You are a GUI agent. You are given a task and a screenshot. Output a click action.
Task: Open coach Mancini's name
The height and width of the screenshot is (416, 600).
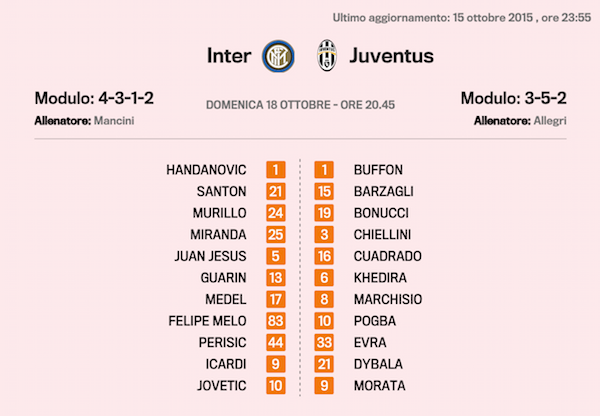click(x=114, y=121)
